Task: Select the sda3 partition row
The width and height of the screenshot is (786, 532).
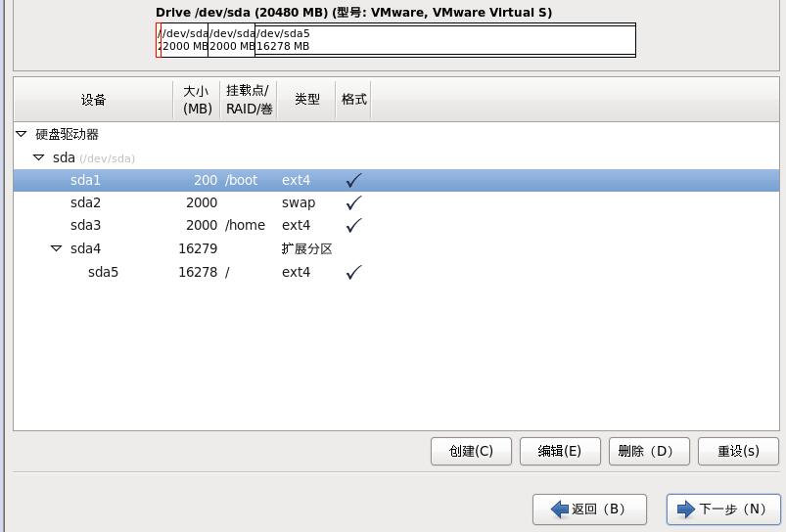Action: tap(396, 226)
